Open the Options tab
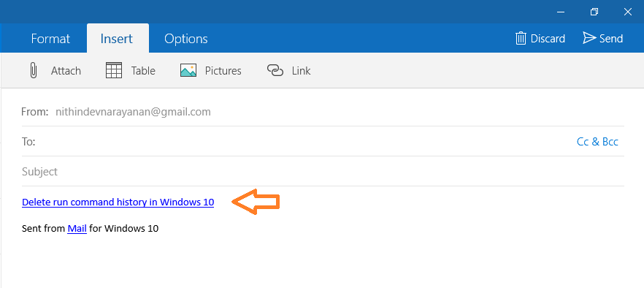The height and width of the screenshot is (288, 644). click(x=186, y=39)
